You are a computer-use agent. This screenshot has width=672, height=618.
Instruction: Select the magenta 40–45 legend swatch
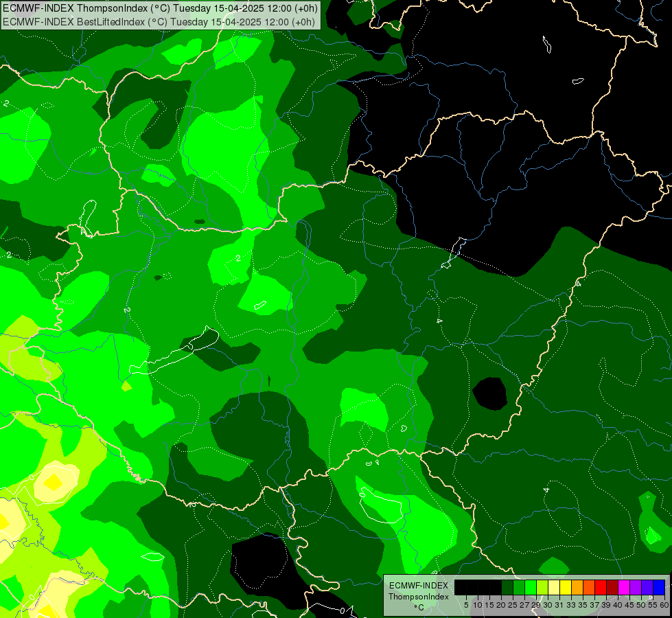[624, 587]
